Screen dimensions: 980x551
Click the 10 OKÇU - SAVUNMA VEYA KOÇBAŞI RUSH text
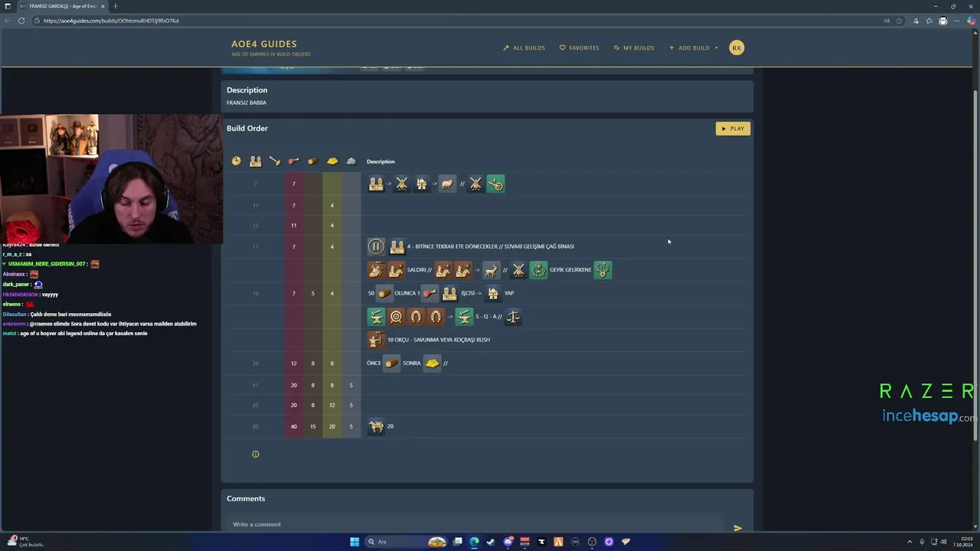tap(439, 340)
